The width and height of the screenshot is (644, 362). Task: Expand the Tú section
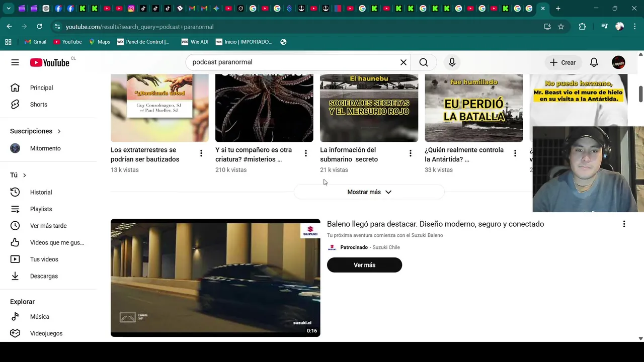pyautogui.click(x=18, y=175)
